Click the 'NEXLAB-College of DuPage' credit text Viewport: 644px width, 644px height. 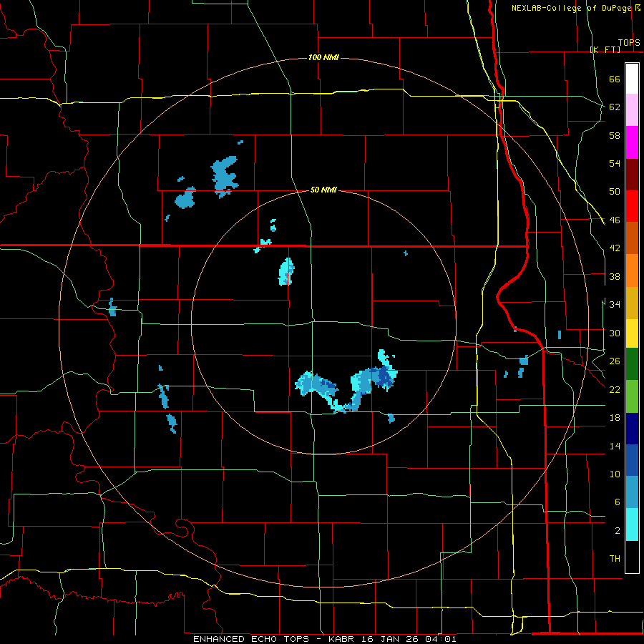click(x=571, y=8)
